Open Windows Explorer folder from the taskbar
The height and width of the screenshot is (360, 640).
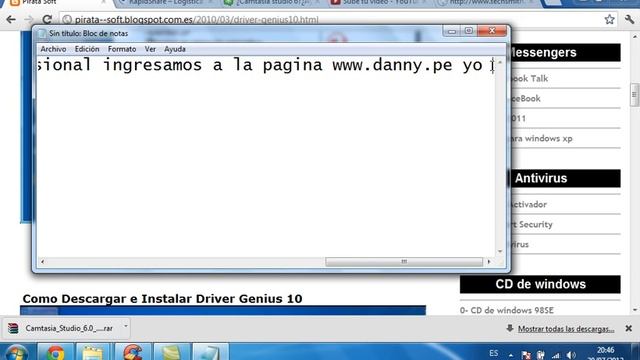pos(93,352)
